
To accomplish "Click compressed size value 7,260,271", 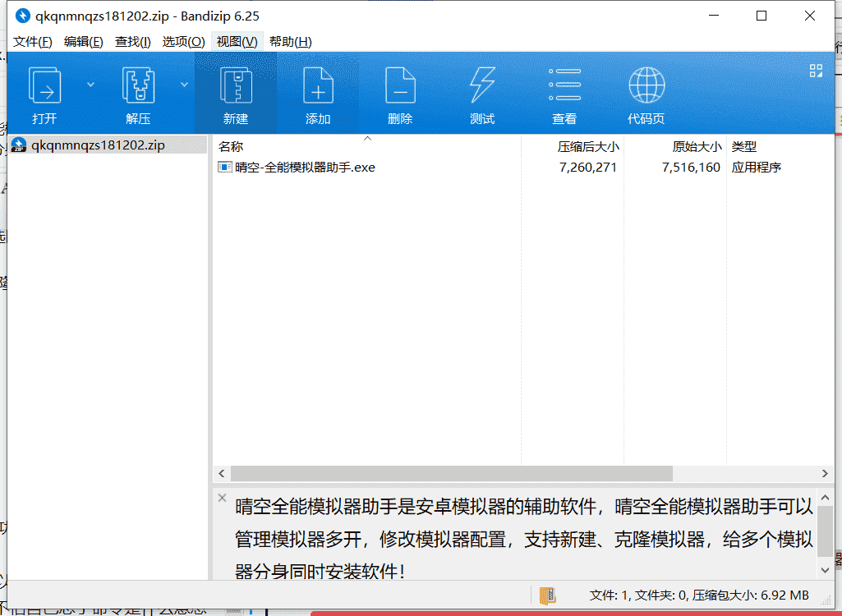I will click(x=588, y=168).
